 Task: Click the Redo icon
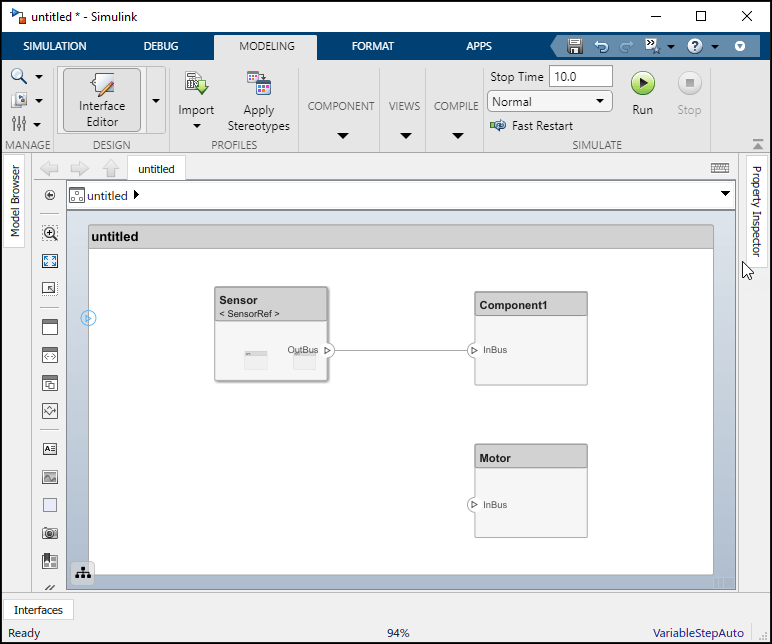(x=627, y=47)
